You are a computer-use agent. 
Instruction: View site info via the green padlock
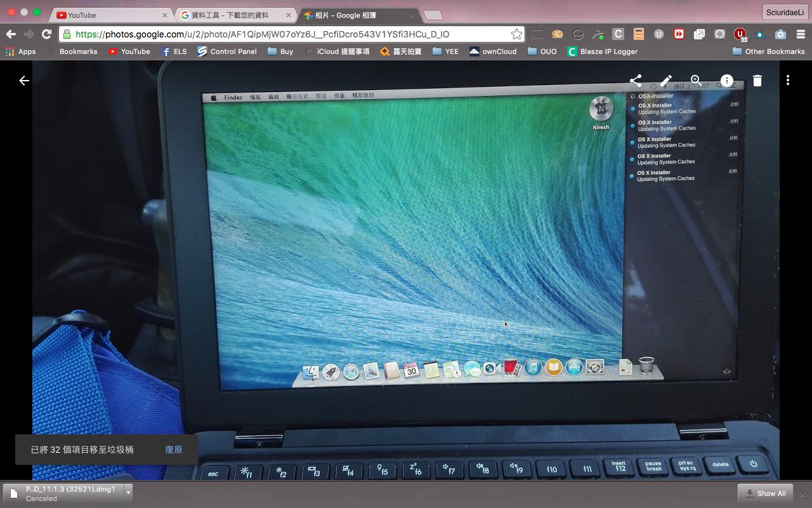click(x=67, y=34)
